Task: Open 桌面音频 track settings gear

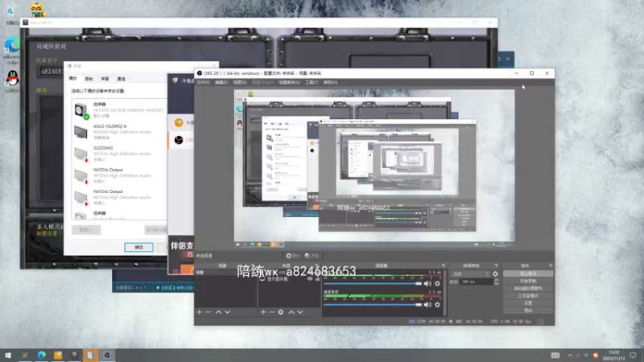Action: click(437, 305)
